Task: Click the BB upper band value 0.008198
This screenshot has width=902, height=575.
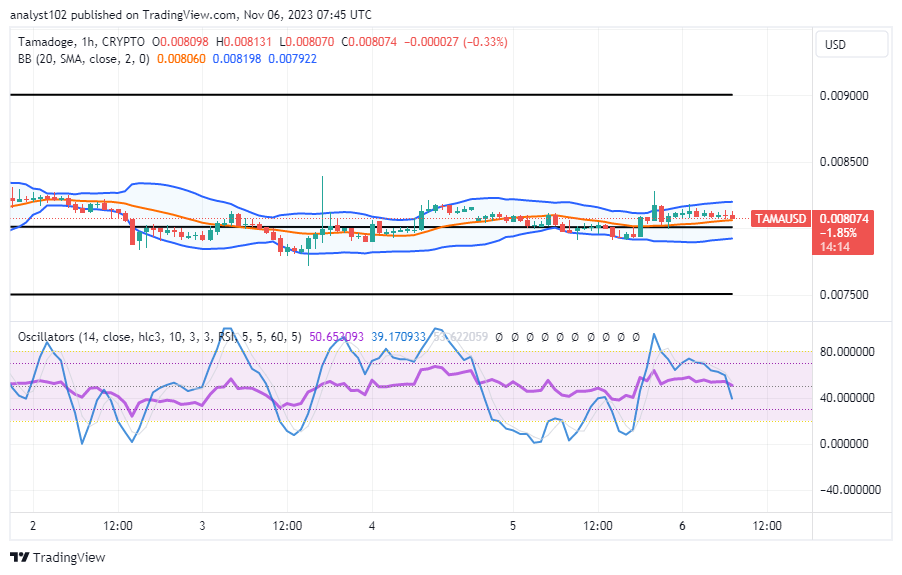Action: (x=236, y=59)
